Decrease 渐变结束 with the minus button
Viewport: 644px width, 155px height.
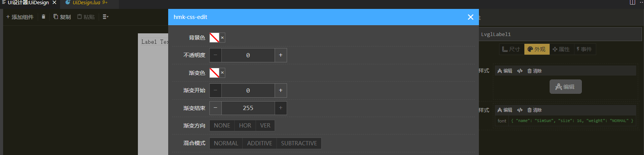tap(216, 108)
